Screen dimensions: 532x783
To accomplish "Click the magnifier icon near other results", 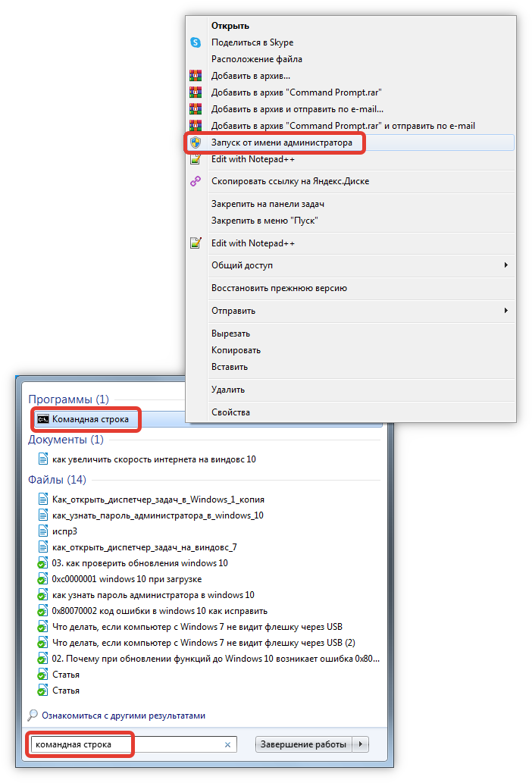I will 33,716.
